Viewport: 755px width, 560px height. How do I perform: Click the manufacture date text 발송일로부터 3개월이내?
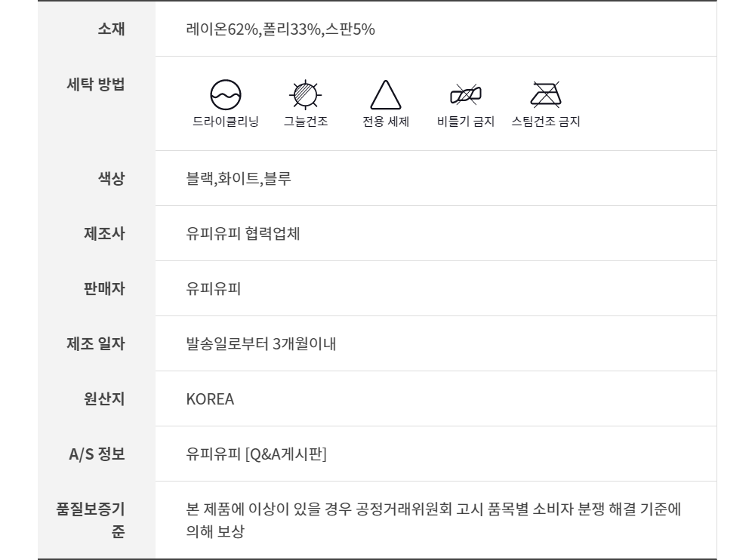[261, 344]
